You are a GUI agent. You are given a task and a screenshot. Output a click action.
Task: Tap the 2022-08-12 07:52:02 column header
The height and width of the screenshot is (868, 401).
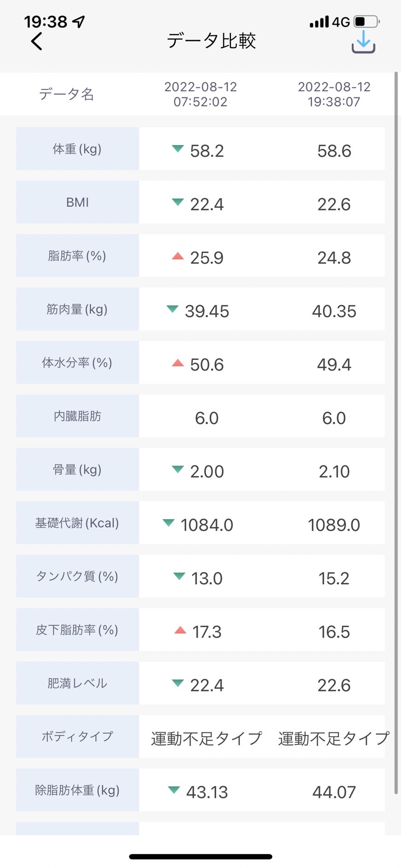pos(200,94)
